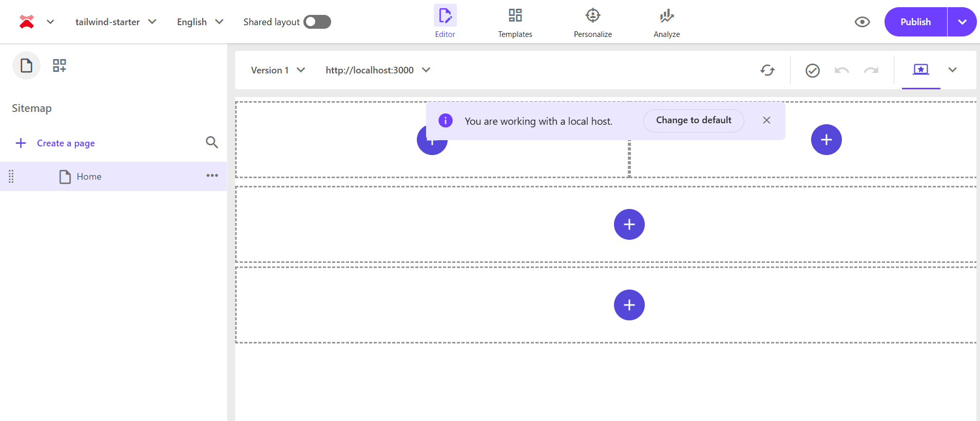Click the eye preview icon
Image resolution: width=980 pixels, height=421 pixels.
pyautogui.click(x=862, y=22)
